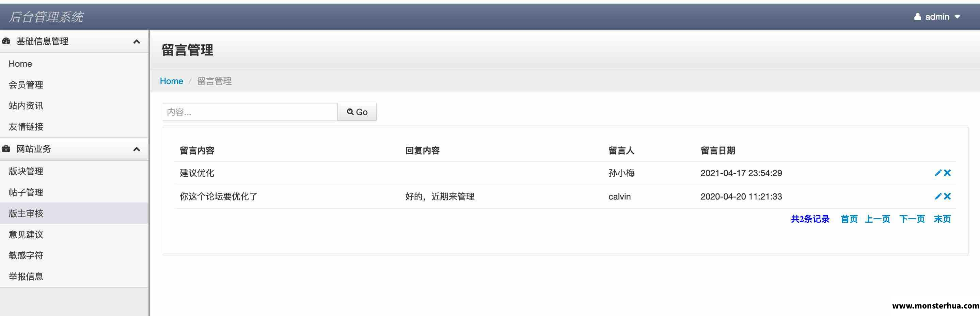Click the 回复内容 column header
Image resolution: width=980 pixels, height=316 pixels.
coord(422,151)
